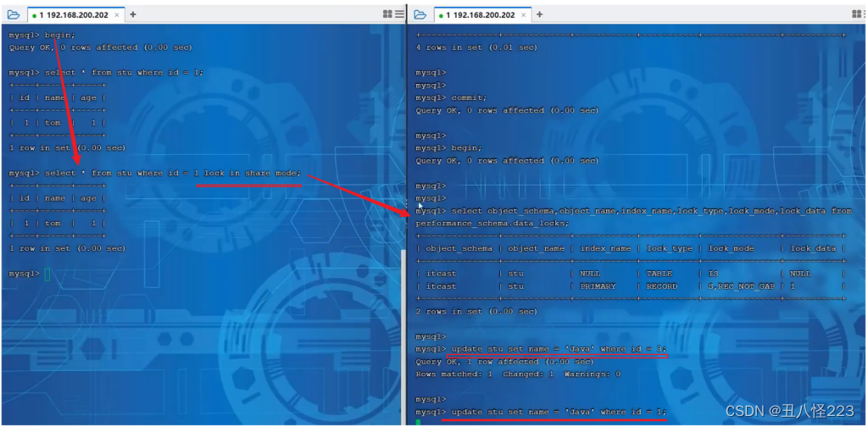868x427 pixels.
Task: Click the last update statement with id = 1
Action: pyautogui.click(x=559, y=412)
